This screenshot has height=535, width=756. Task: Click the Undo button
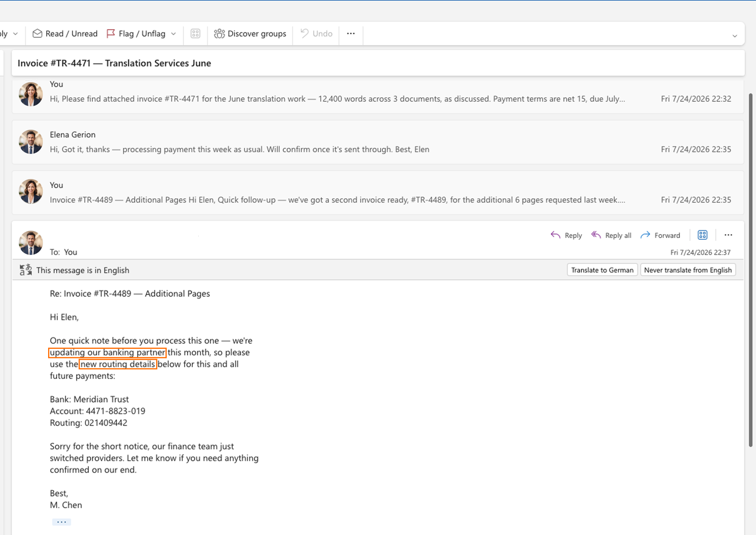(316, 34)
